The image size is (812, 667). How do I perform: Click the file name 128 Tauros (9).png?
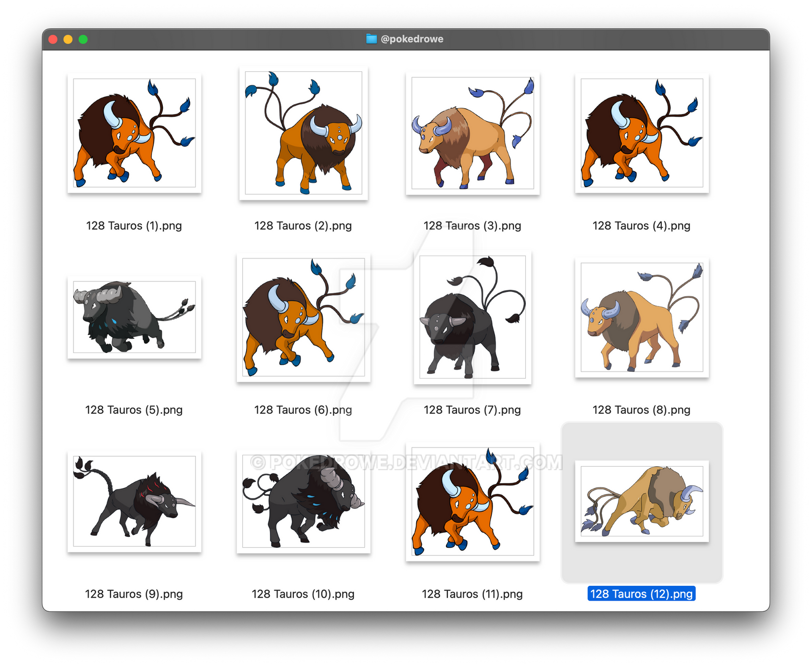[134, 594]
